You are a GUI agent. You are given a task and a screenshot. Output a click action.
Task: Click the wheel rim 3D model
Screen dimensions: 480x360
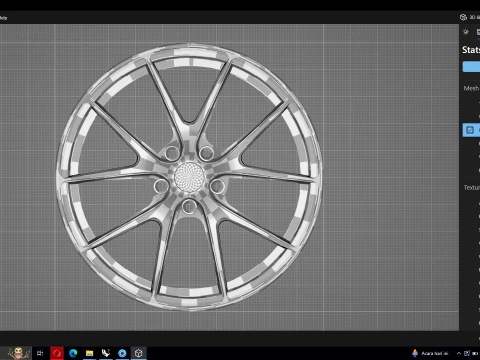coord(189,177)
